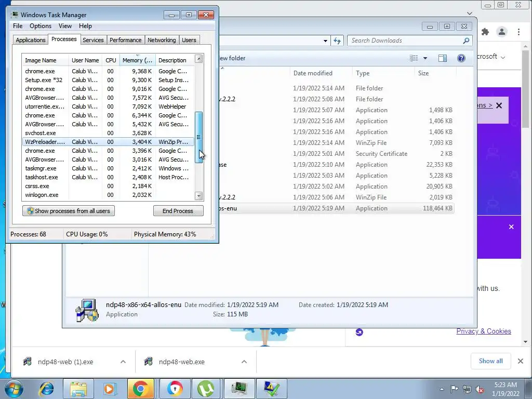Screen dimensions: 532x399
Task: Change the view icon in Explorer toolbar
Action: pyautogui.click(x=414, y=58)
